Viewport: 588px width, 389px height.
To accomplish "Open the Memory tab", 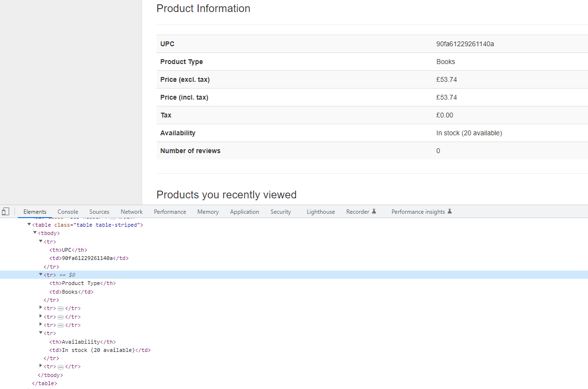I will tap(208, 212).
